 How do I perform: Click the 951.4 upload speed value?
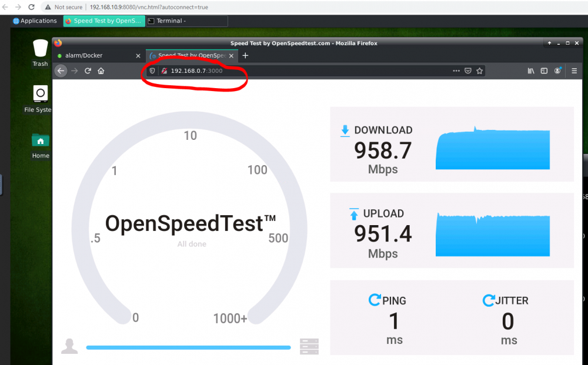(x=383, y=234)
